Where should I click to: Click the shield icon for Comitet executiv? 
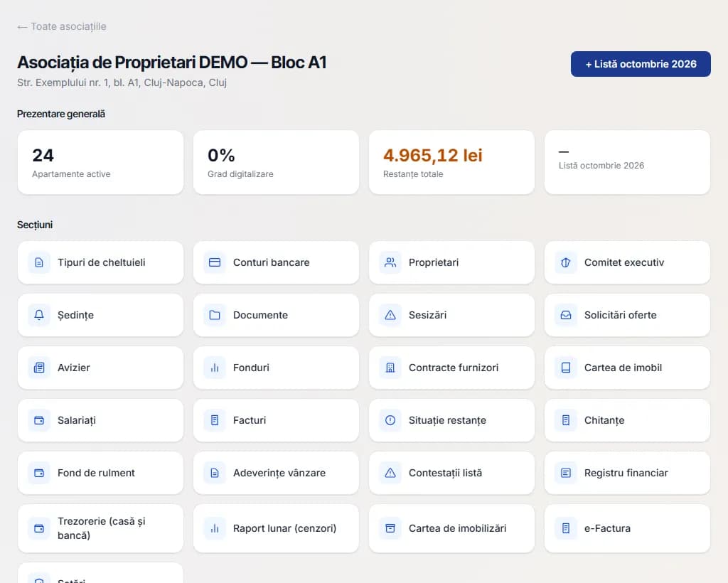[x=566, y=263]
